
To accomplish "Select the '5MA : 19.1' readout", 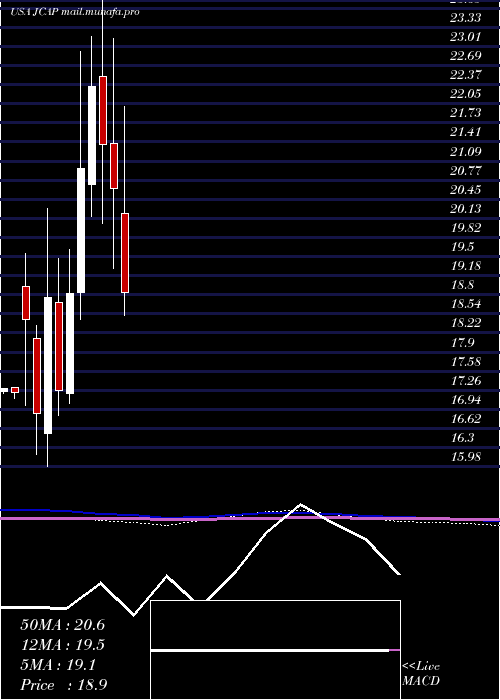I will pyautogui.click(x=58, y=665).
